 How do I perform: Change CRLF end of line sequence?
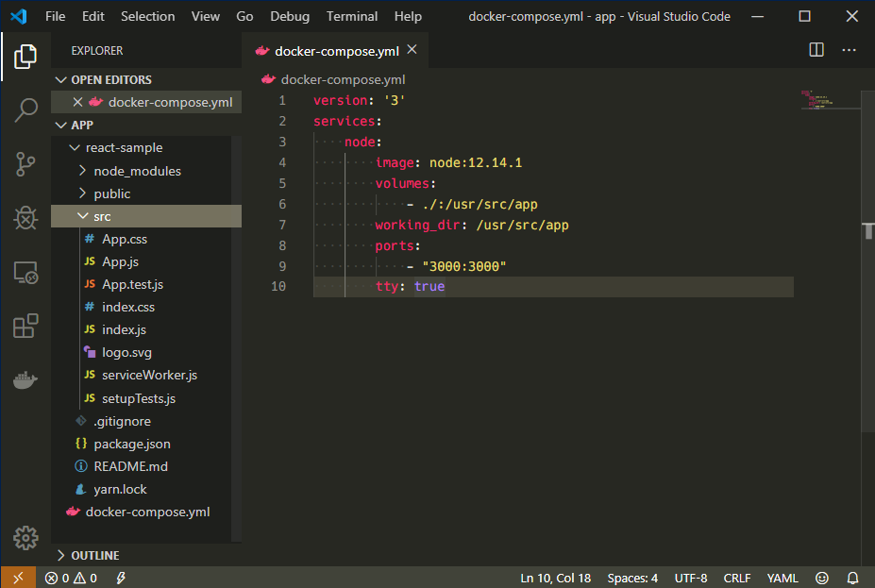pos(736,578)
